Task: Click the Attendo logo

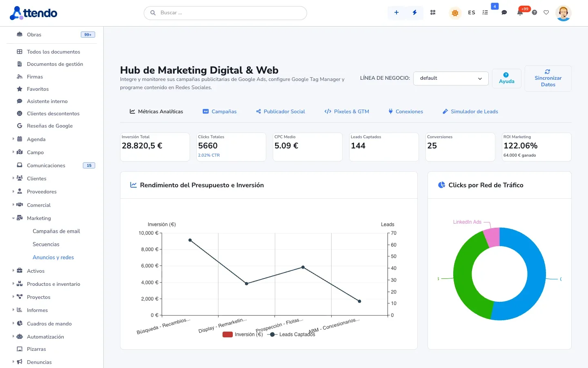Action: (x=33, y=13)
